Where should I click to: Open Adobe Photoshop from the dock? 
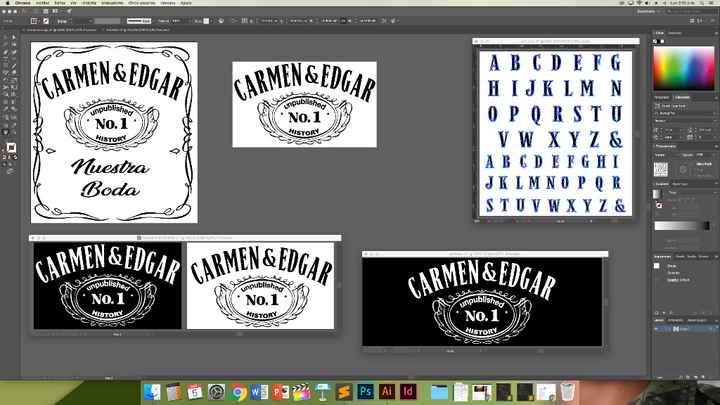[366, 392]
